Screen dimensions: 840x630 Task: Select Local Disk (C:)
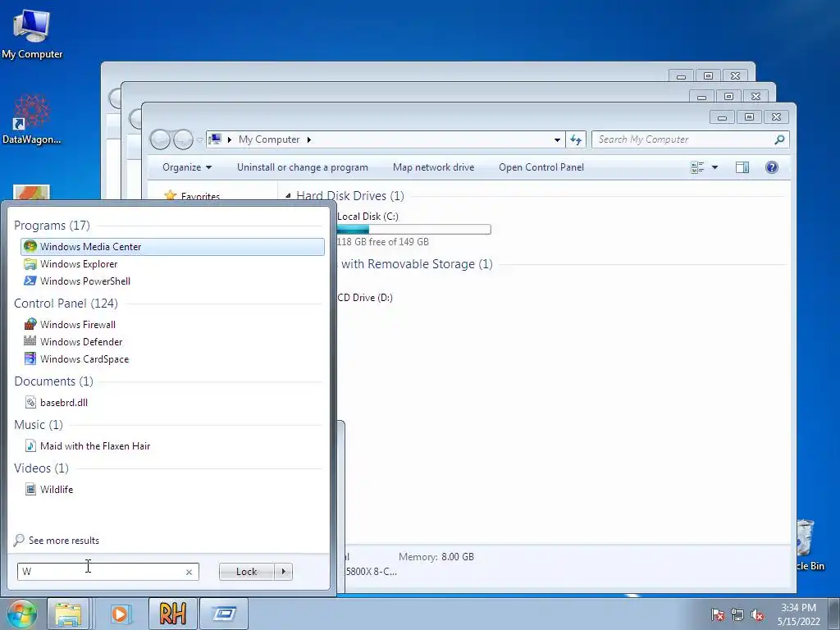367,217
